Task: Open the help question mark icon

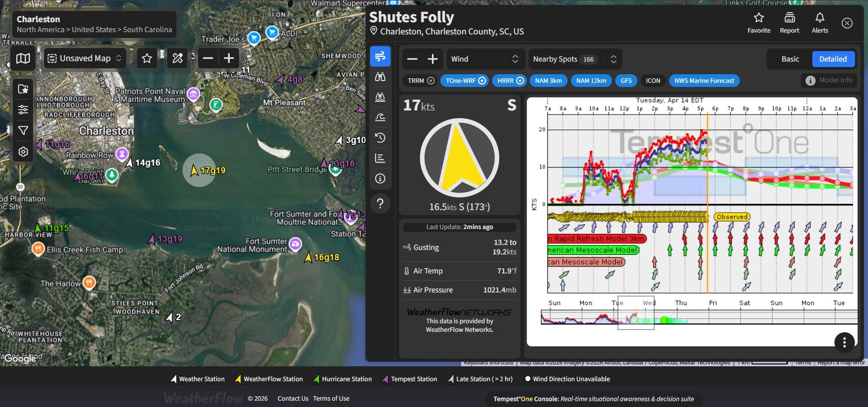Action: [x=381, y=204]
